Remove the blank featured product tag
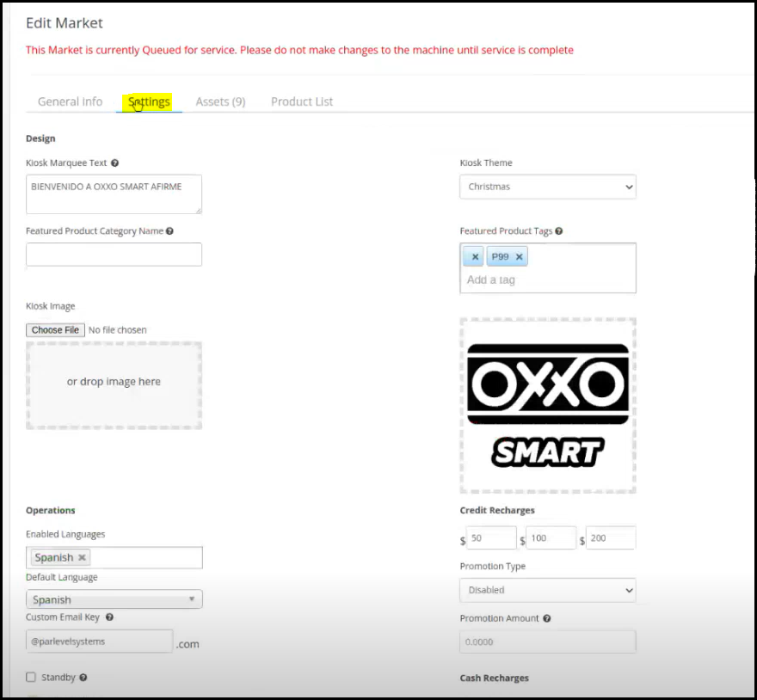 (475, 257)
